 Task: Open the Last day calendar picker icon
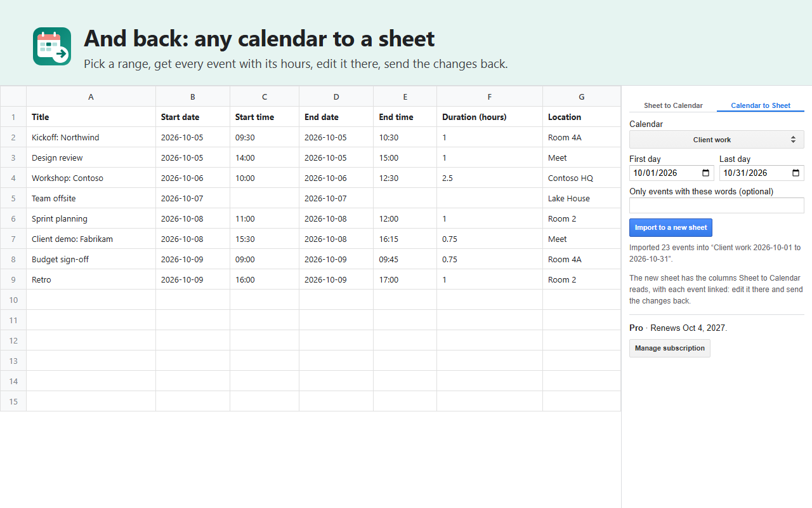pyautogui.click(x=796, y=173)
